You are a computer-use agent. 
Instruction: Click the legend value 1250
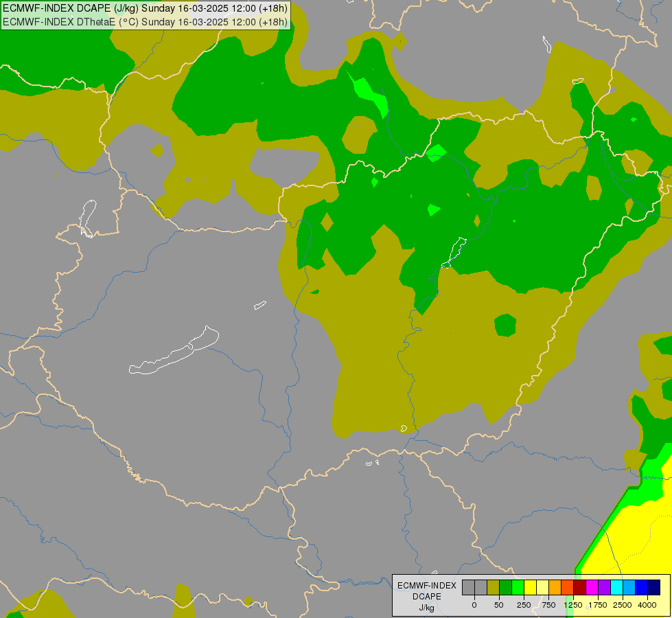[573, 605]
